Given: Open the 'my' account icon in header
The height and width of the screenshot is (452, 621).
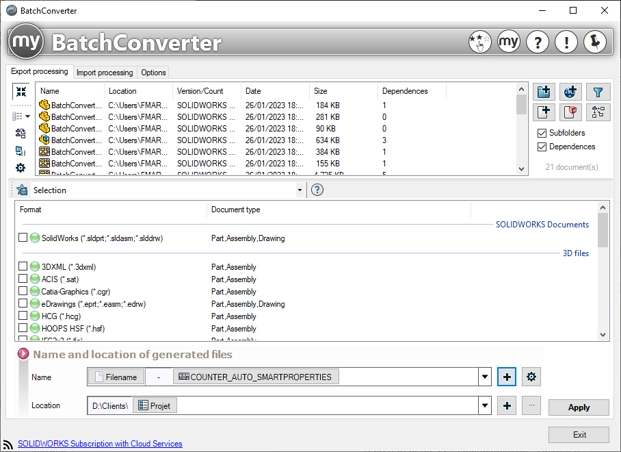Looking at the screenshot, I should [x=509, y=42].
